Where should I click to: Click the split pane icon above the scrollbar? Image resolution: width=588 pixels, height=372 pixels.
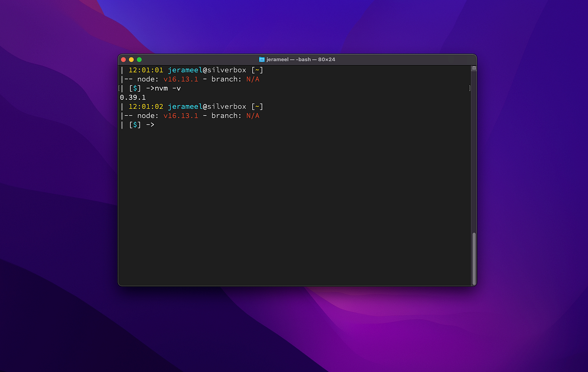tap(474, 69)
